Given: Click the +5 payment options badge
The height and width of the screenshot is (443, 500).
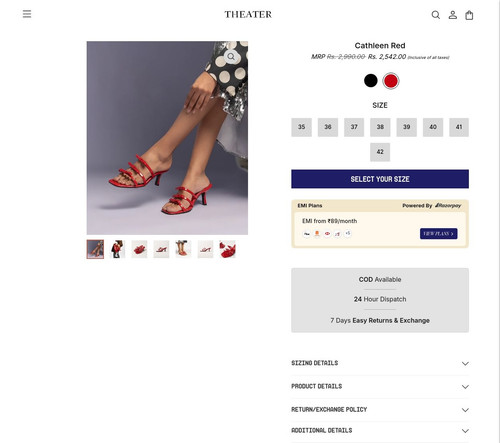Looking at the screenshot, I should pyautogui.click(x=348, y=233).
